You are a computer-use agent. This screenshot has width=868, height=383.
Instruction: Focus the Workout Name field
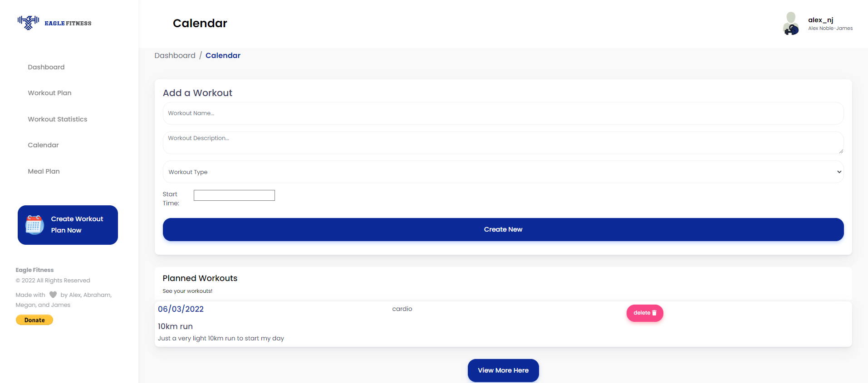tap(503, 113)
